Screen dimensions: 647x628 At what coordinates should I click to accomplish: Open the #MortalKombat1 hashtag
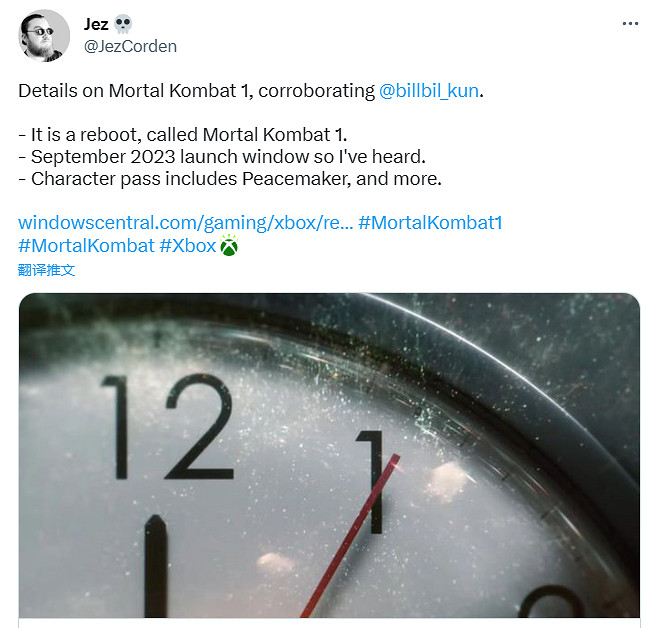click(x=430, y=223)
